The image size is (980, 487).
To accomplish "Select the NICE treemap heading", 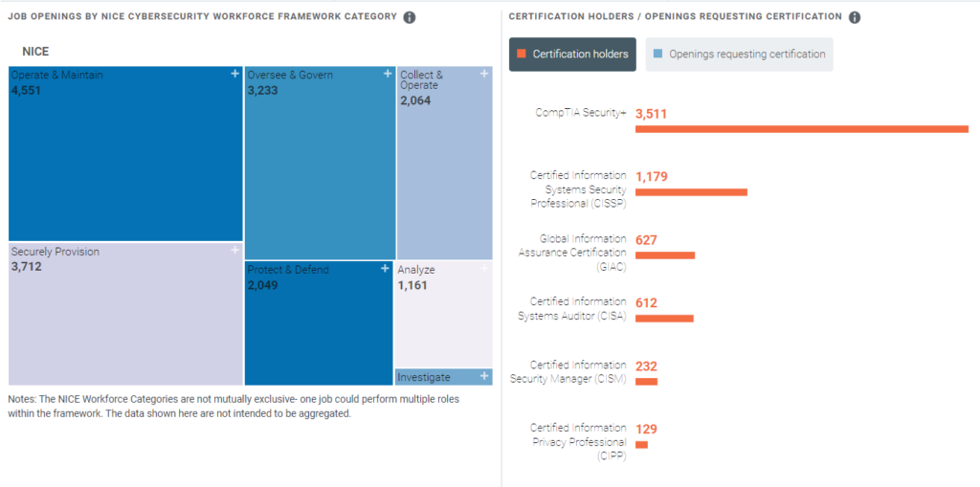I will (x=35, y=51).
